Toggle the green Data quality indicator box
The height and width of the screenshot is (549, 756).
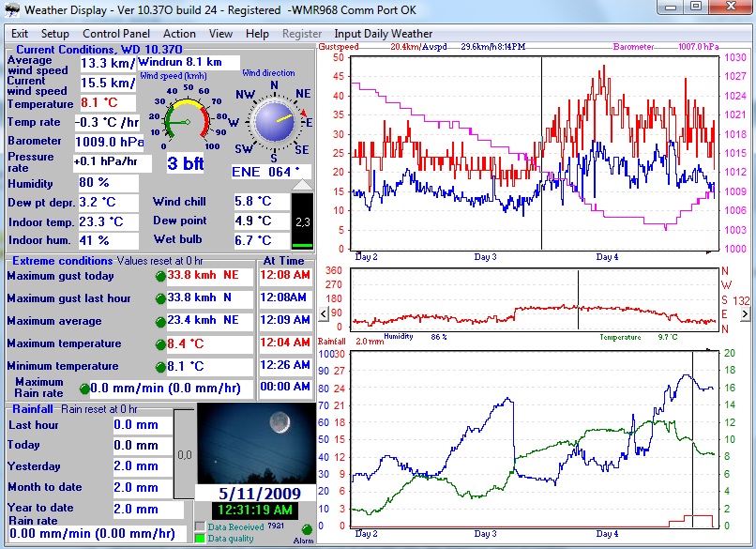[x=199, y=538]
